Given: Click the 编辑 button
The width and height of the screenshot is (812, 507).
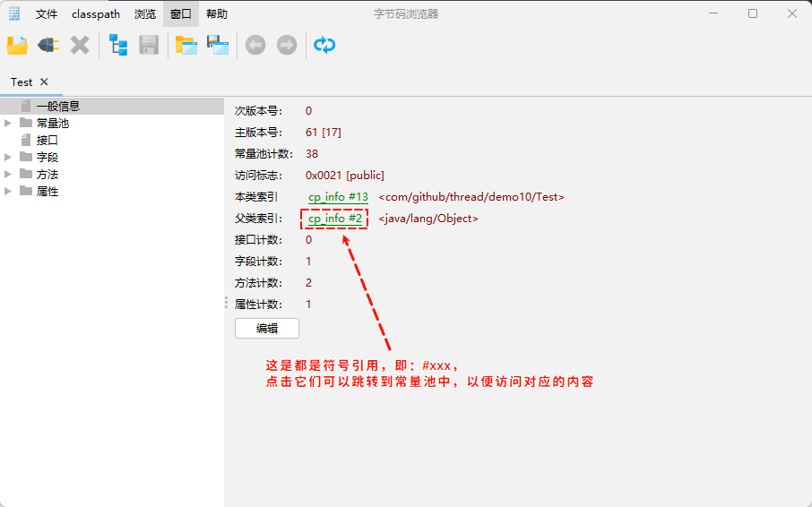Looking at the screenshot, I should [267, 329].
